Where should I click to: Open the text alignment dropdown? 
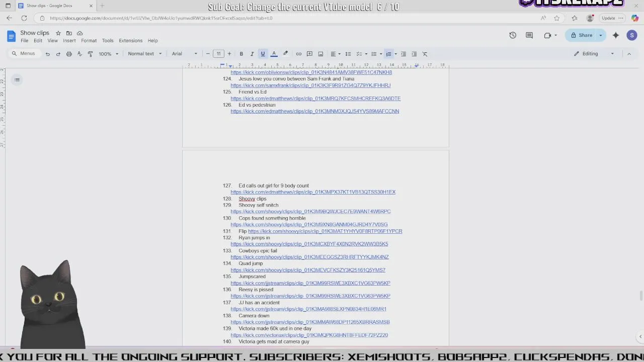[335, 54]
